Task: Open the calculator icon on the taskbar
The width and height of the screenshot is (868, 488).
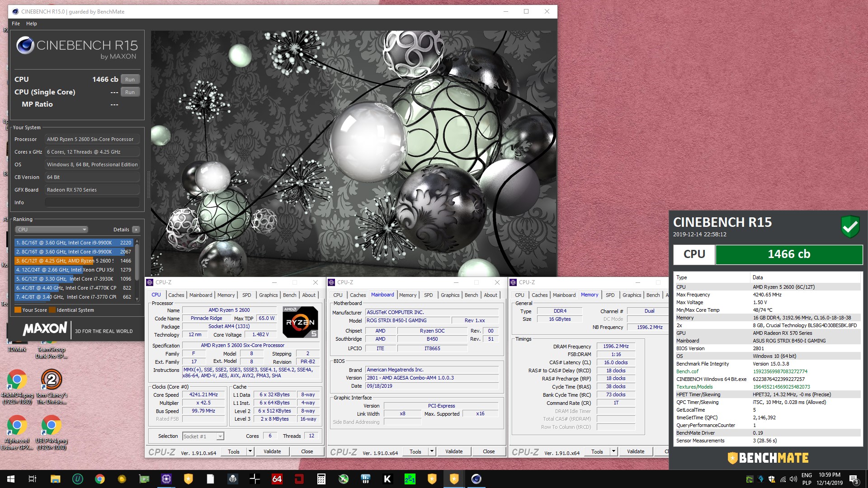Action: pos(321,479)
